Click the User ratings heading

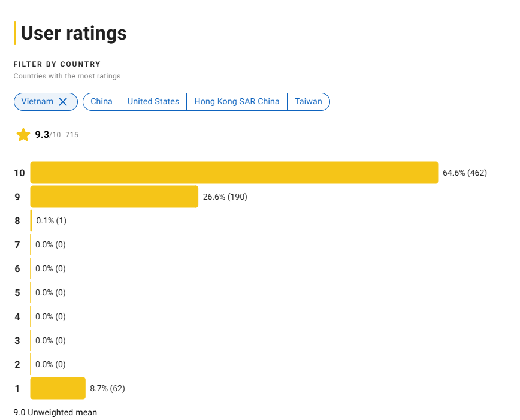74,33
